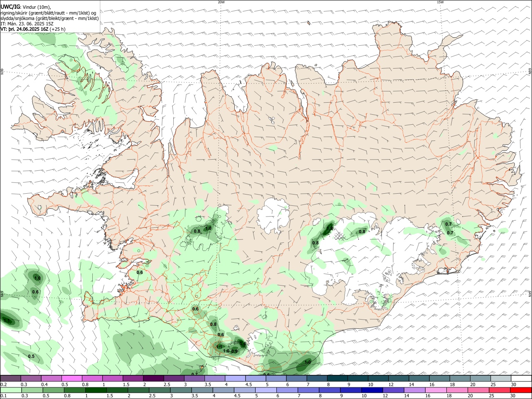Click the 0.5 value over the southwest ocean on the map
The height and width of the screenshot is (399, 532).
[x=31, y=357]
